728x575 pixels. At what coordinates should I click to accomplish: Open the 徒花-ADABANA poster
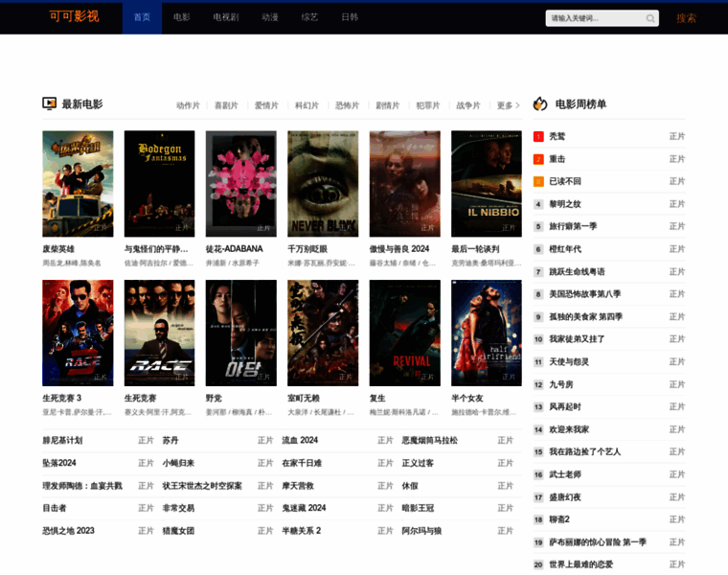[241, 183]
